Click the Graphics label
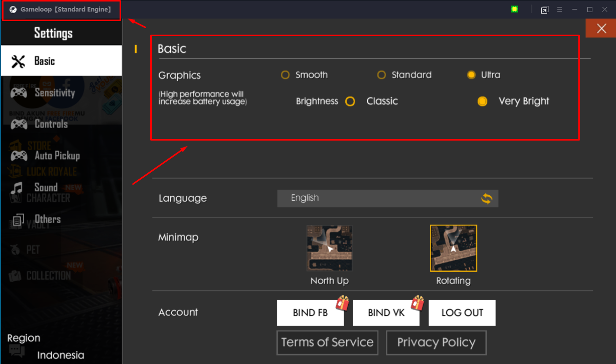Screen dimensions: 616x364 [179, 75]
